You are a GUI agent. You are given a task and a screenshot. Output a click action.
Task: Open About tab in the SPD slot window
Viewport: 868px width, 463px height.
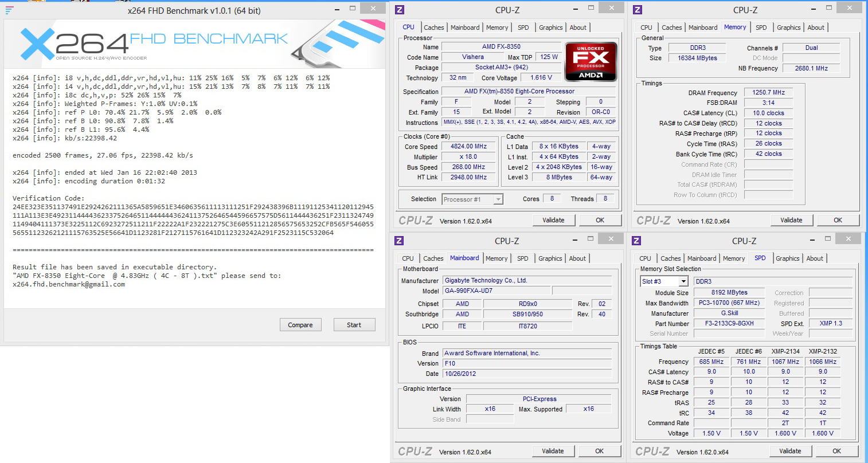click(x=815, y=258)
